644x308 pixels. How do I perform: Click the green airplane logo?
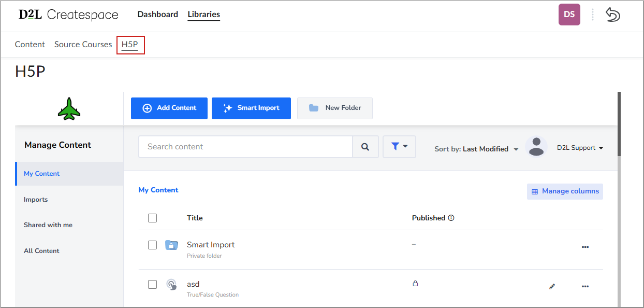coord(69,109)
